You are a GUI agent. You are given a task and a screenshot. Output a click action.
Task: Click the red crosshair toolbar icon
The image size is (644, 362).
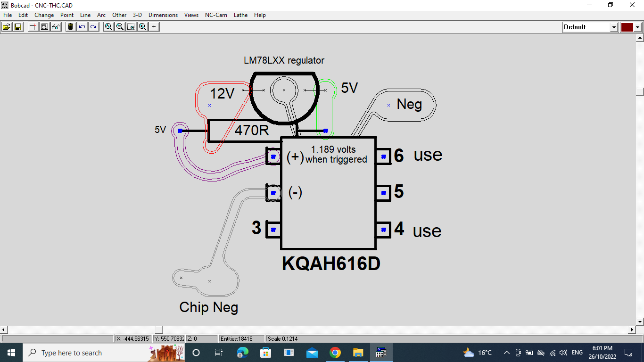(33, 27)
